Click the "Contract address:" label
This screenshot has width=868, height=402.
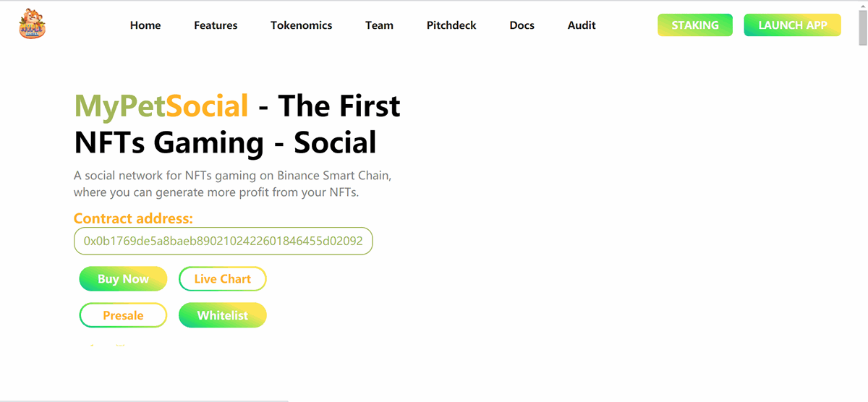[x=133, y=218]
